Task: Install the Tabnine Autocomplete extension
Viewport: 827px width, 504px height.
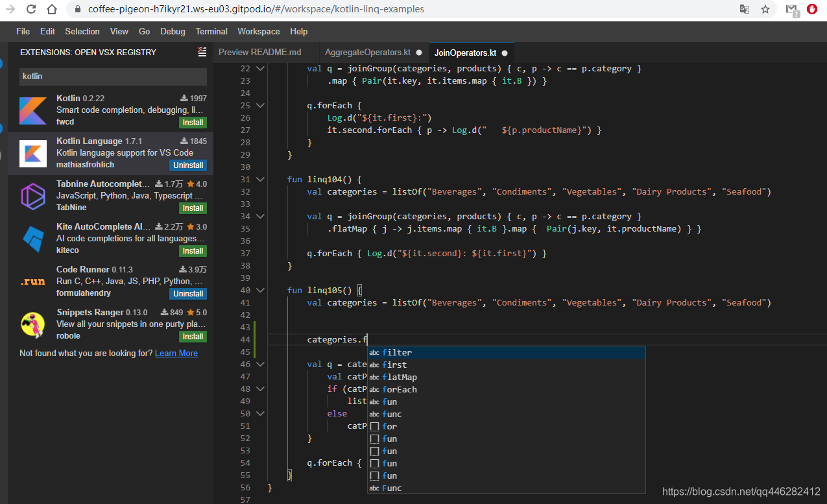Action: coord(193,208)
